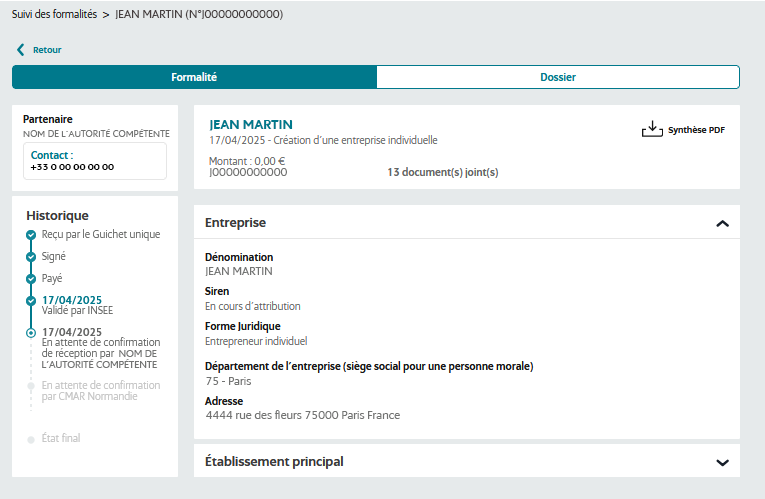Screen dimensions: 765x499
Task: Go back using the Retour link
Action: click(x=47, y=49)
